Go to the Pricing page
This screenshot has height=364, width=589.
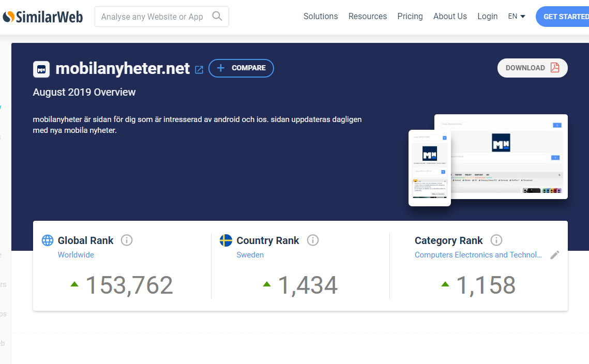point(410,16)
